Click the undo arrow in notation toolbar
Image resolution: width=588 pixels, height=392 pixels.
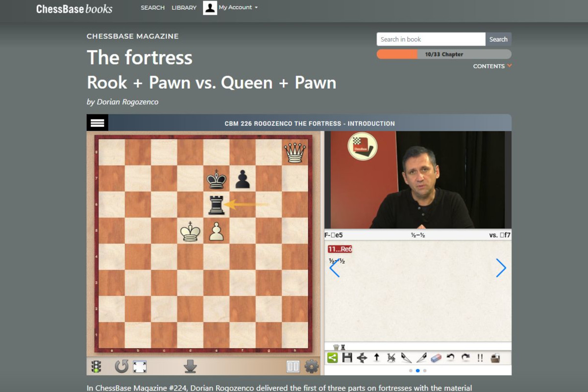[x=450, y=358]
